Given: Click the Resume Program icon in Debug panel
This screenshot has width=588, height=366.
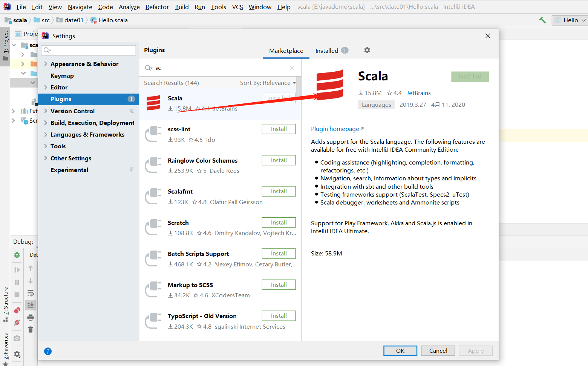Looking at the screenshot, I should [17, 270].
